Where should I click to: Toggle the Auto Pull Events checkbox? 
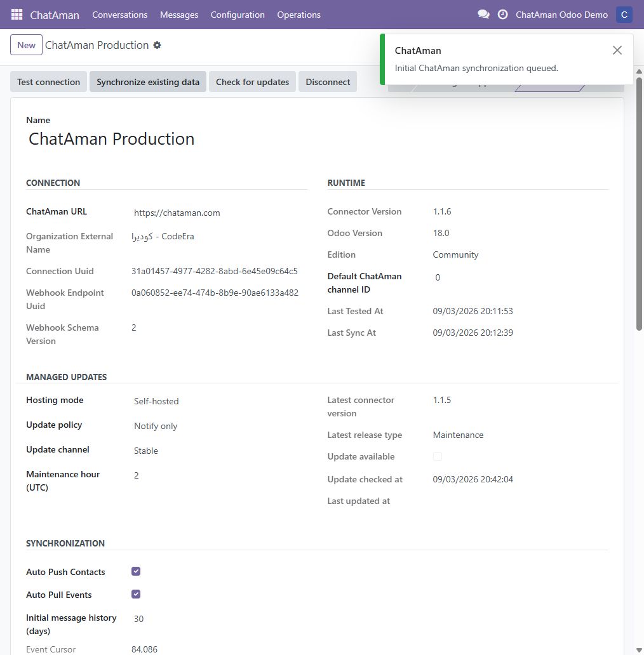coord(136,594)
